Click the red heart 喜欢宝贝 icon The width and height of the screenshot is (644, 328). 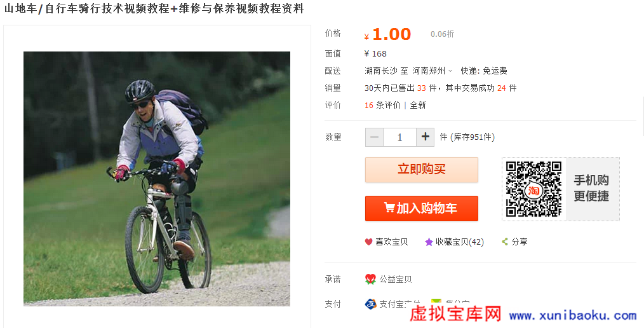click(369, 242)
